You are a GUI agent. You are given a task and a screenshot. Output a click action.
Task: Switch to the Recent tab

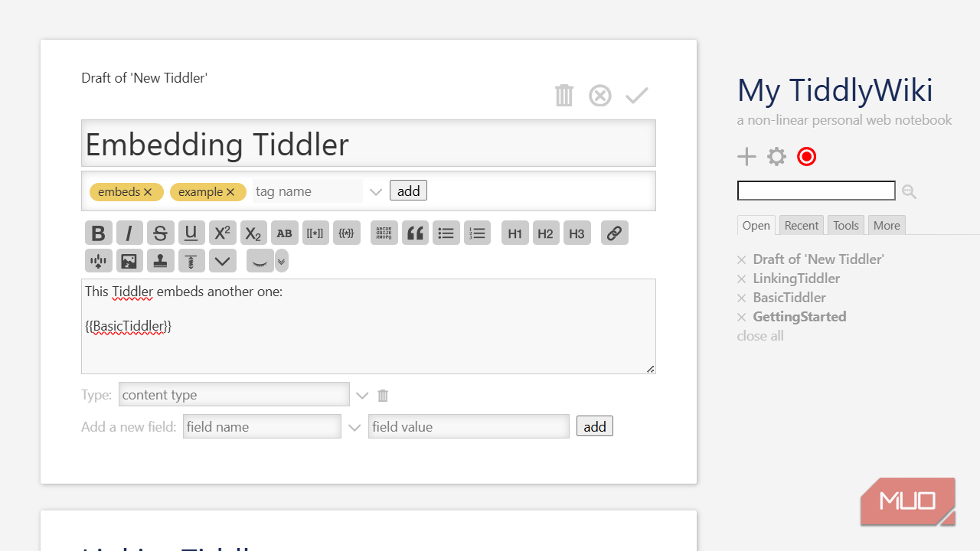802,225
